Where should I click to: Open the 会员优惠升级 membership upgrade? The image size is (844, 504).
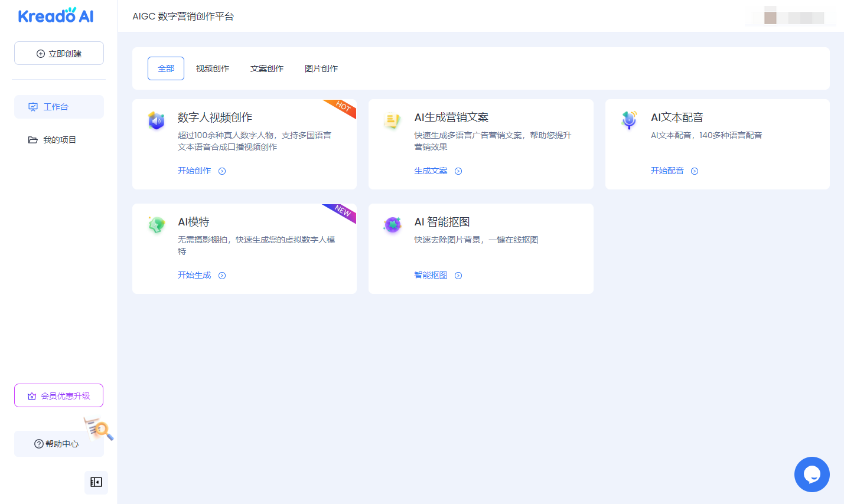coord(58,395)
